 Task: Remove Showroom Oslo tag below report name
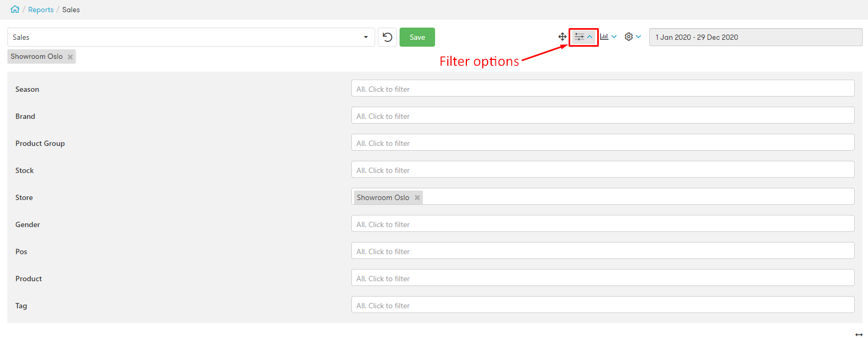[x=70, y=57]
